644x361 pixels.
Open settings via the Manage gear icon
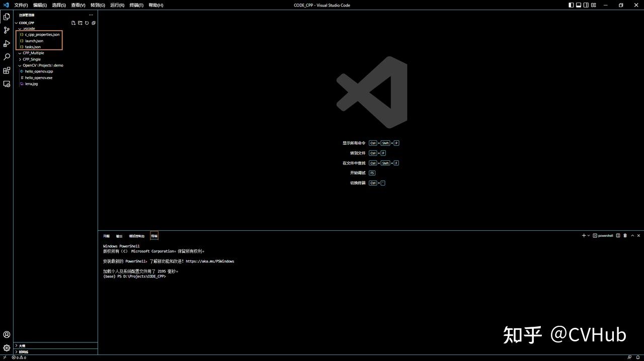pos(7,347)
